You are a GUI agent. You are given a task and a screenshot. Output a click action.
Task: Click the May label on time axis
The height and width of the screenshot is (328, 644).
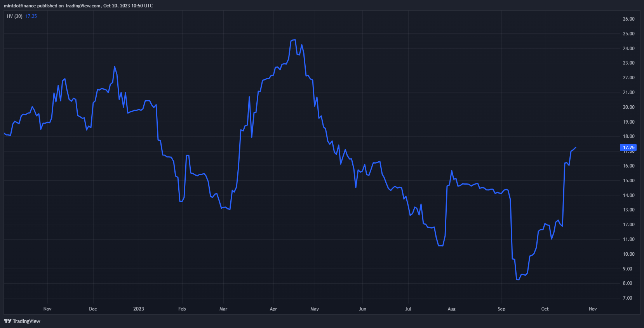coord(315,309)
